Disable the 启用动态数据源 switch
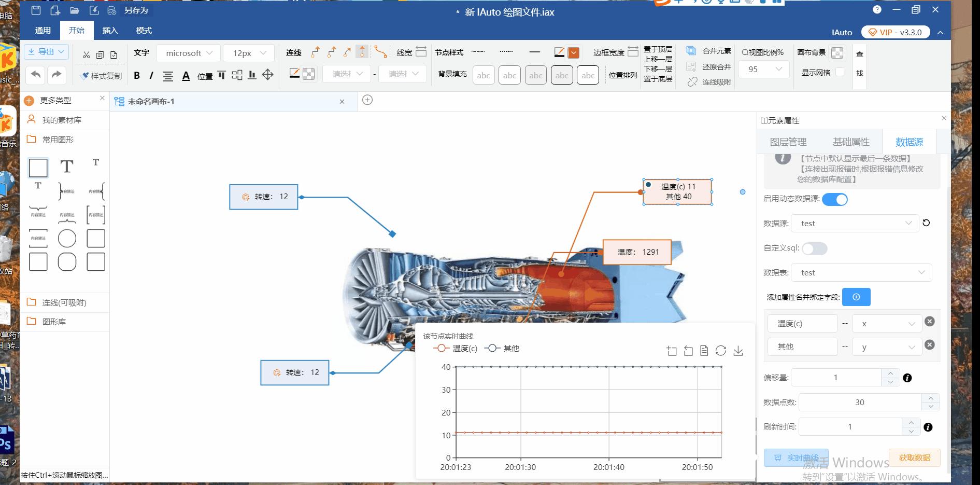Screen dimensions: 980x485 coord(834,199)
